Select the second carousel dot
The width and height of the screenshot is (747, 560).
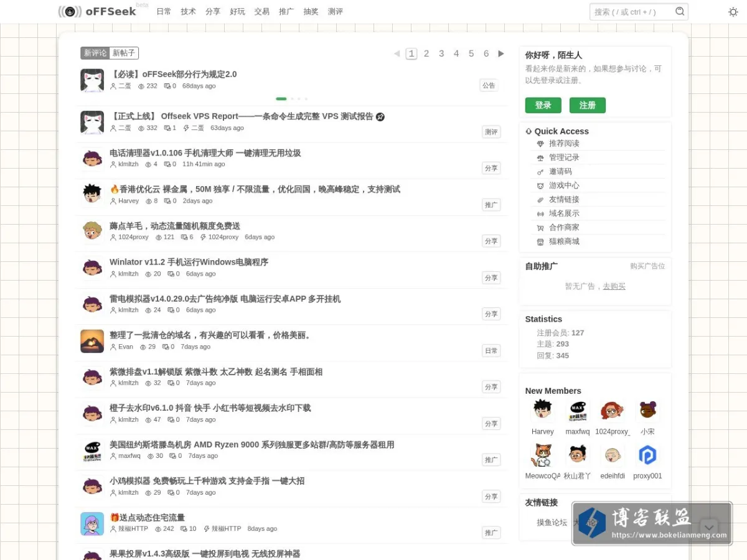click(291, 98)
